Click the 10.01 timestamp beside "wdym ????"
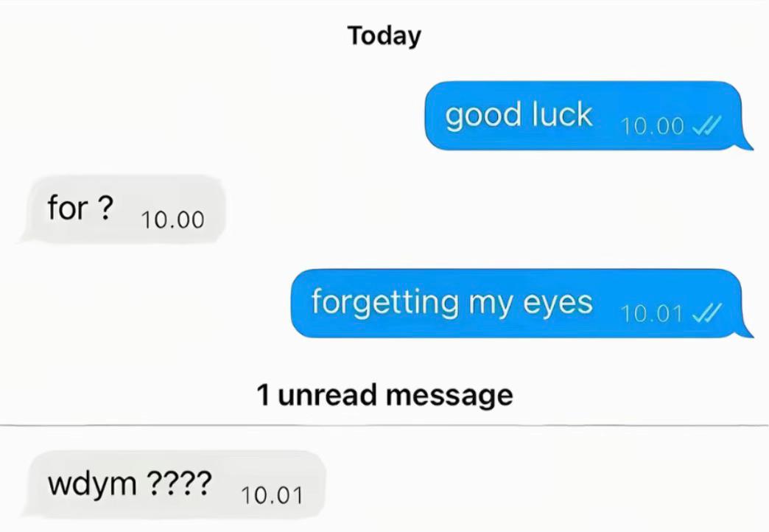The height and width of the screenshot is (532, 769). click(x=273, y=496)
